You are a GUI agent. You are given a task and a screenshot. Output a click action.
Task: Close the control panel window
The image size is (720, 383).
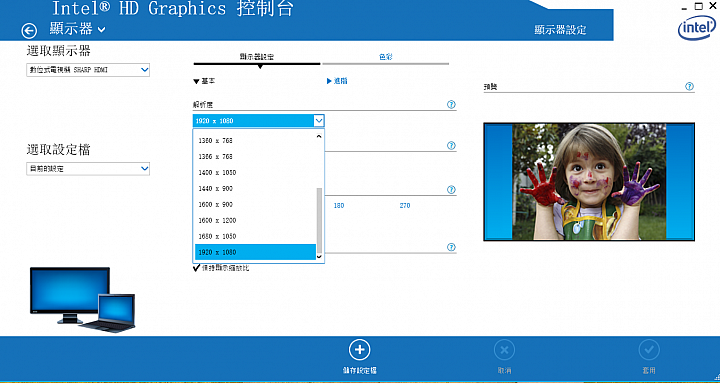click(713, 6)
